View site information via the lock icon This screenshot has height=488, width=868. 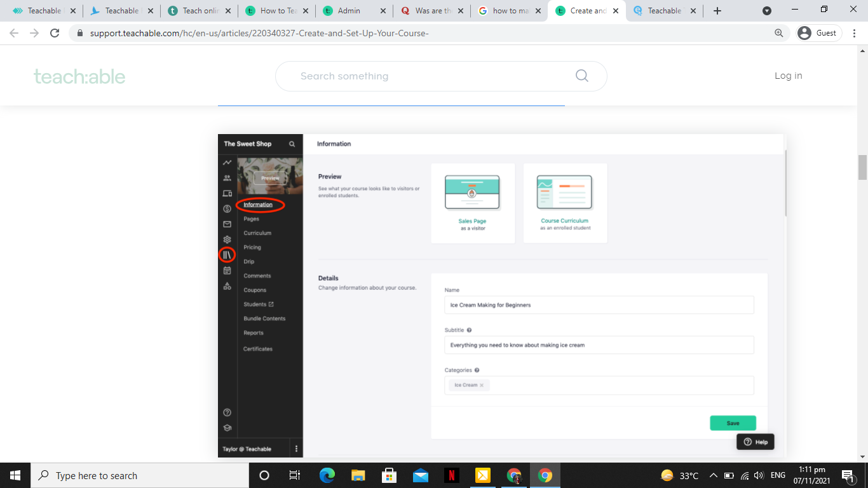(x=80, y=33)
